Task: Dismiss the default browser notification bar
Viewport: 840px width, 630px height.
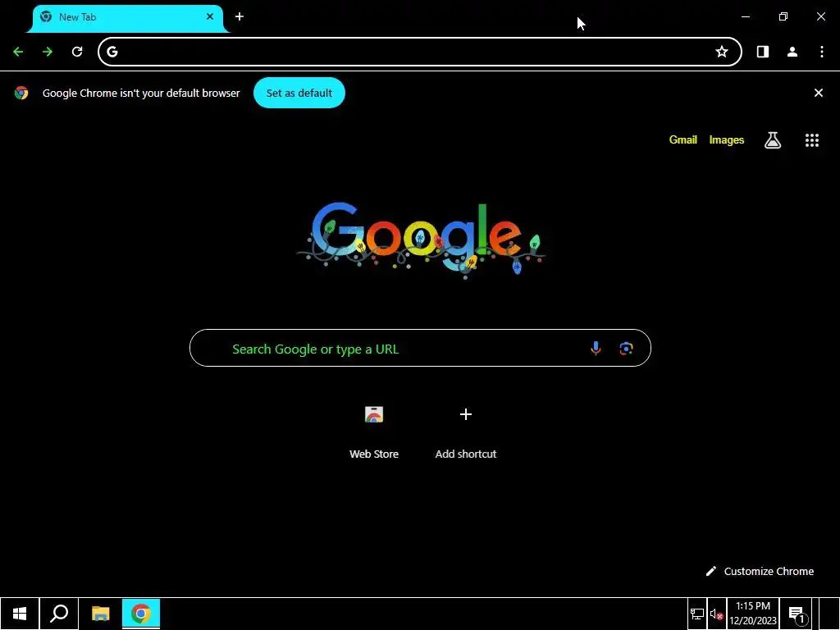Action: pyautogui.click(x=818, y=93)
